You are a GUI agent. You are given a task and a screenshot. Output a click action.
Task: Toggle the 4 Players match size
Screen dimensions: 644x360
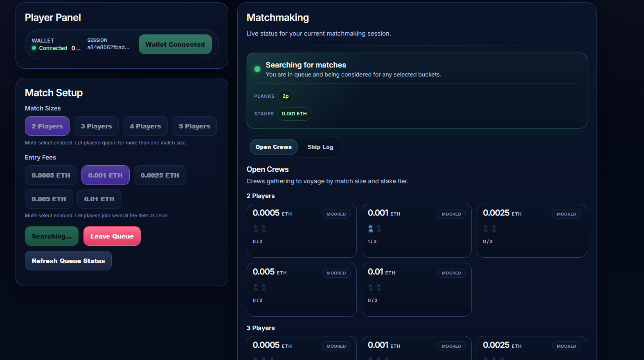145,126
